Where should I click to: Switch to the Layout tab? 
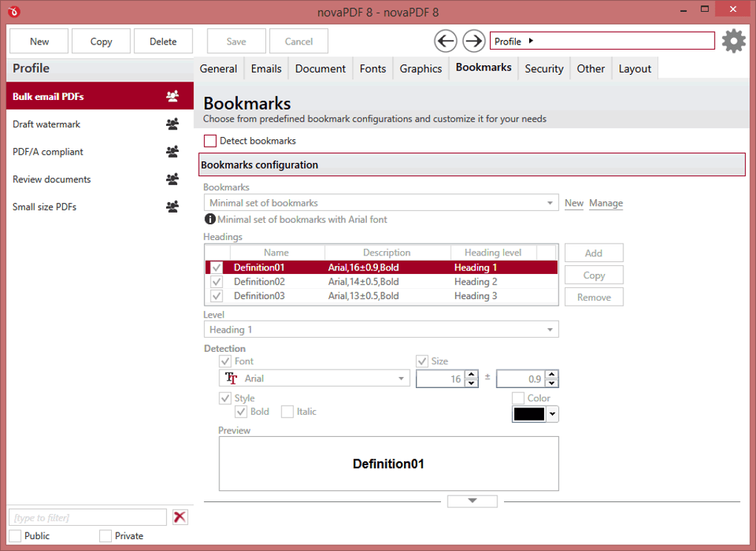(634, 69)
